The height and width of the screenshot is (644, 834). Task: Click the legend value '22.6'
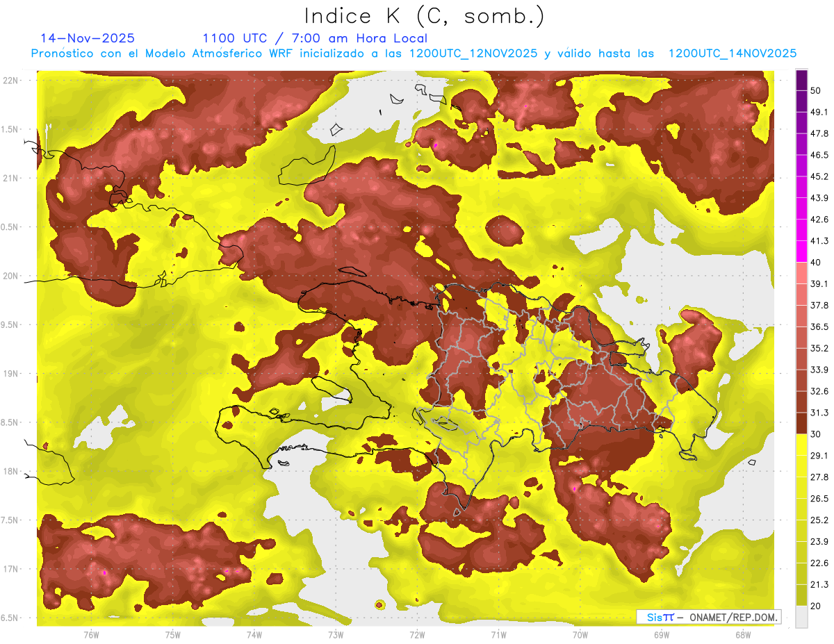click(819, 563)
